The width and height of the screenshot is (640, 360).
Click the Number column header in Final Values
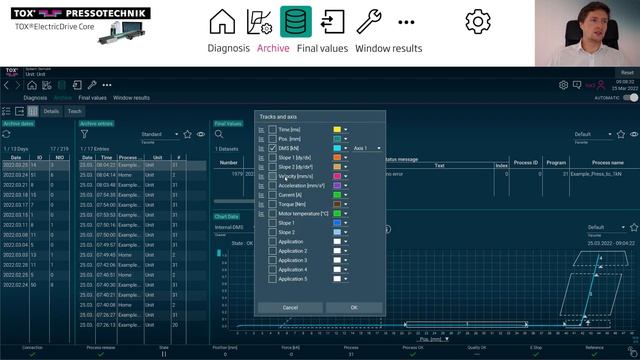click(x=229, y=162)
